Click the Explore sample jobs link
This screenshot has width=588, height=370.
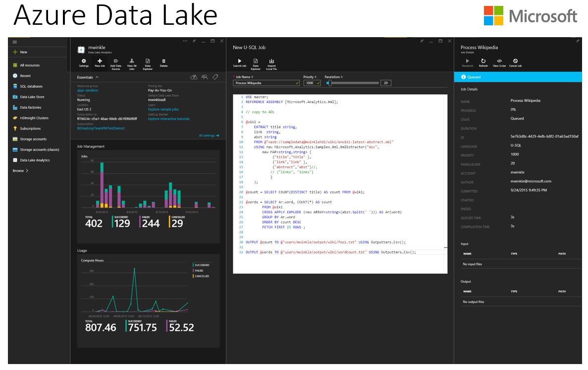(163, 109)
